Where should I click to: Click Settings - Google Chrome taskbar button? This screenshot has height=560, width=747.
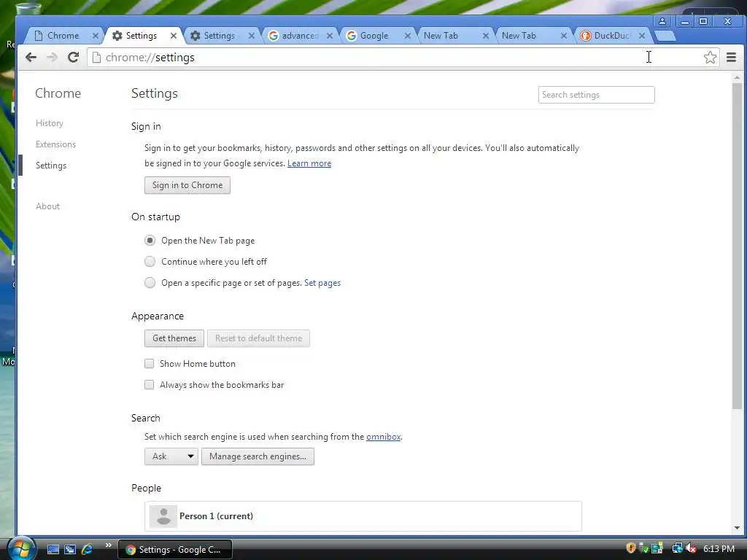175,550
